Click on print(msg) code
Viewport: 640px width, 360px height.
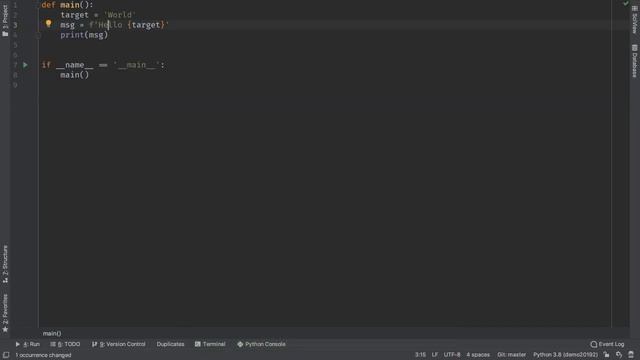coord(84,35)
